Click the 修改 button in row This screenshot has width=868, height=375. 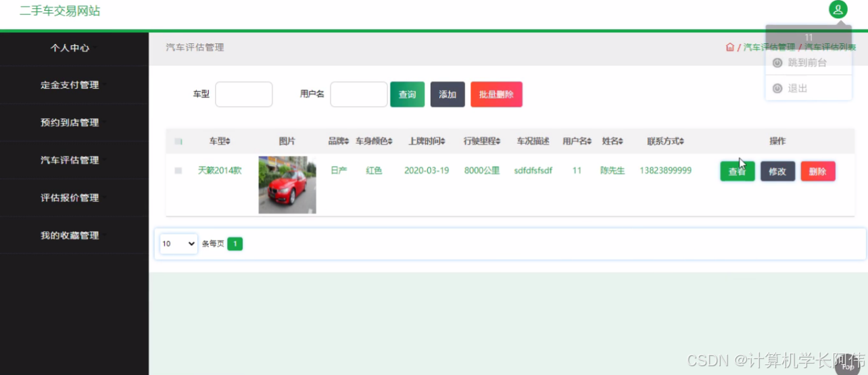777,172
